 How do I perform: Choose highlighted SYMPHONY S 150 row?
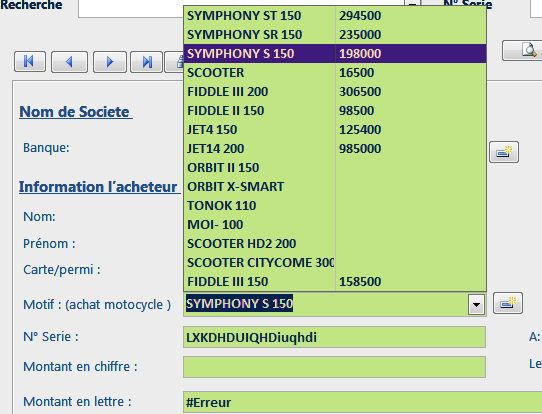[x=335, y=54]
